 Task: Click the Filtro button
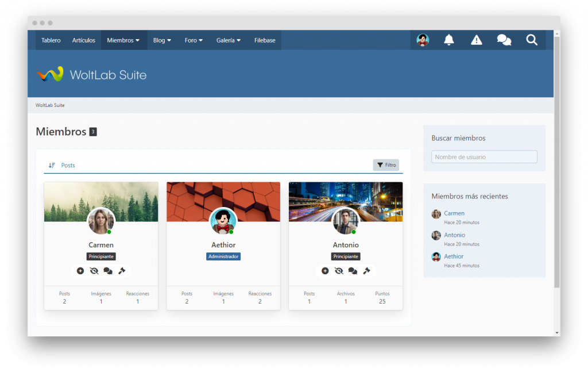click(x=386, y=165)
